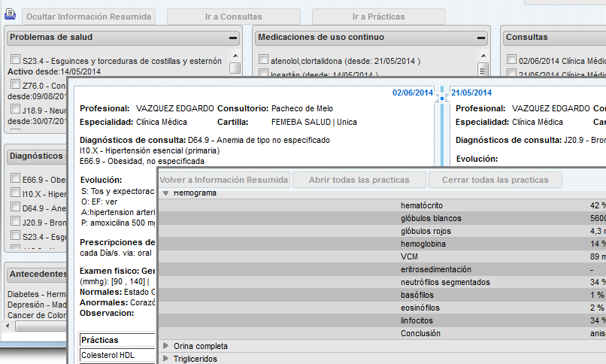Click Ir a Consultas
Screen dimensions: 606x364
tap(233, 17)
